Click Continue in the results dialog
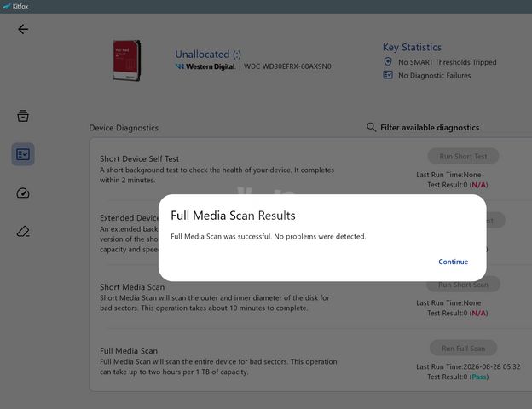 (x=453, y=262)
